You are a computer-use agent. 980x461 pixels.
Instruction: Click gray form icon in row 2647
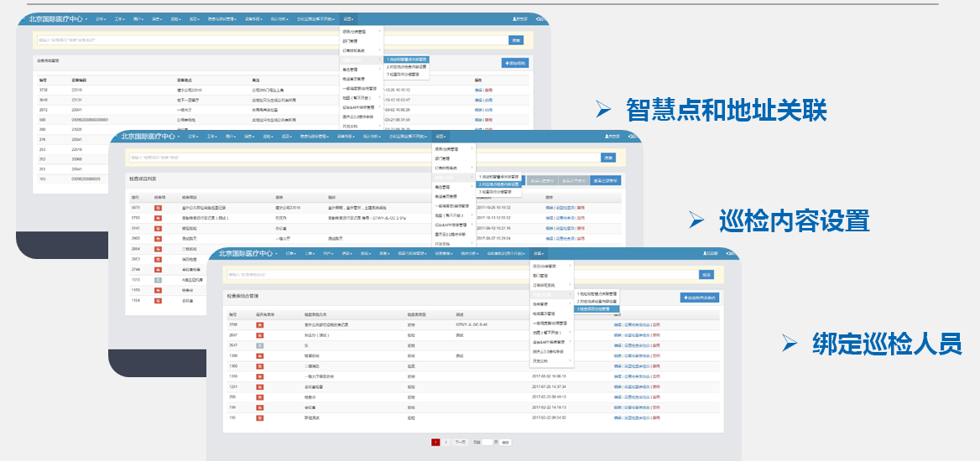[260, 344]
